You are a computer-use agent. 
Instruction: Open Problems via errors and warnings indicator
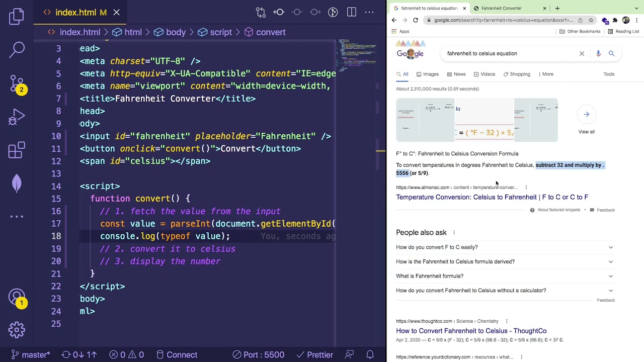point(126,354)
